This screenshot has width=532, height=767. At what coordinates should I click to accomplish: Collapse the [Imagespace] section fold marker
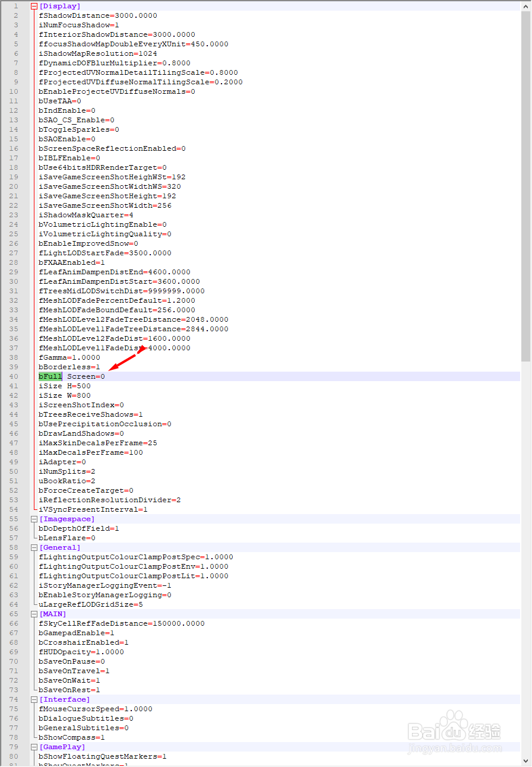click(34, 519)
